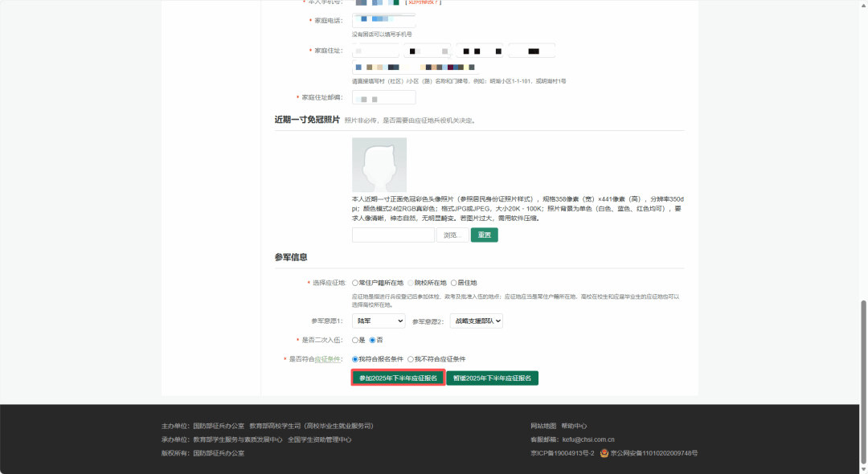Select 是 for second-time enlistment
This screenshot has width=868, height=474.
click(x=355, y=340)
